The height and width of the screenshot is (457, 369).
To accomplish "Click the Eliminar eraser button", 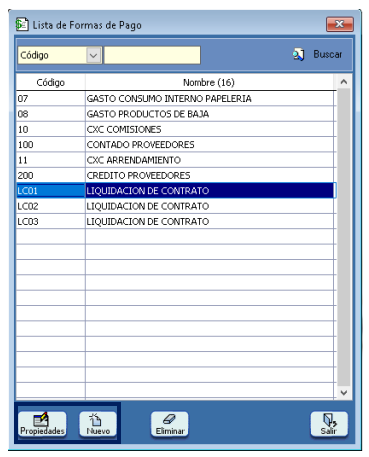I will click(170, 424).
